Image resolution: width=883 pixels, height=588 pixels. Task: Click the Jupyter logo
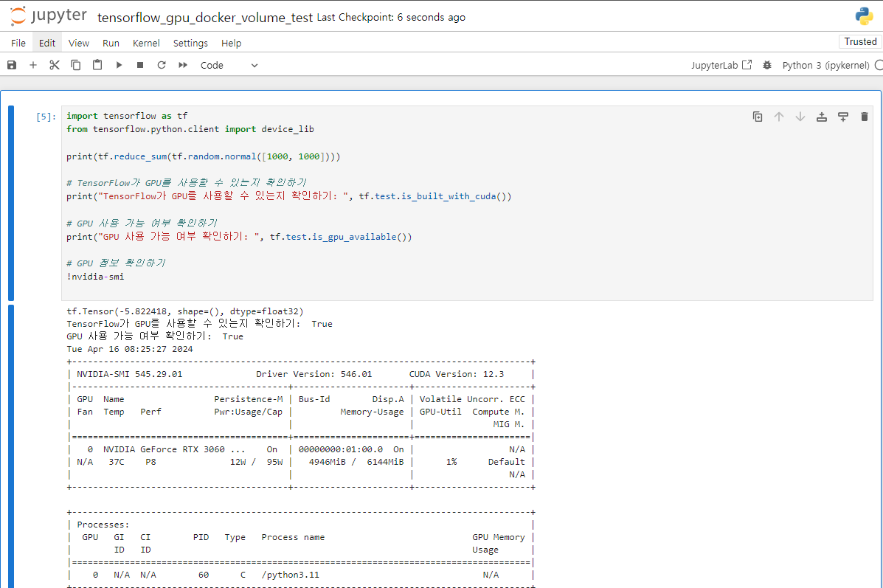[49, 15]
